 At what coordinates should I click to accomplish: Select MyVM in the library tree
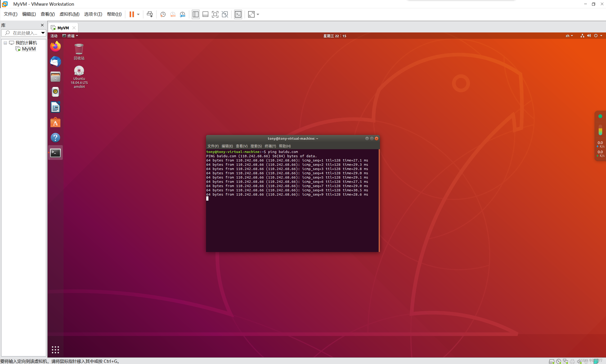coord(29,49)
